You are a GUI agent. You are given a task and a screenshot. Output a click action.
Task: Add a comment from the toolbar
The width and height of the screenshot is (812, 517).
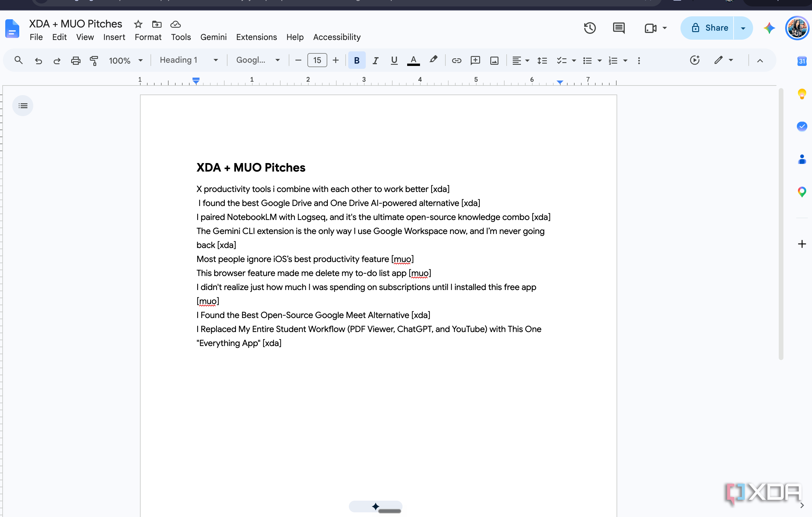pos(475,60)
